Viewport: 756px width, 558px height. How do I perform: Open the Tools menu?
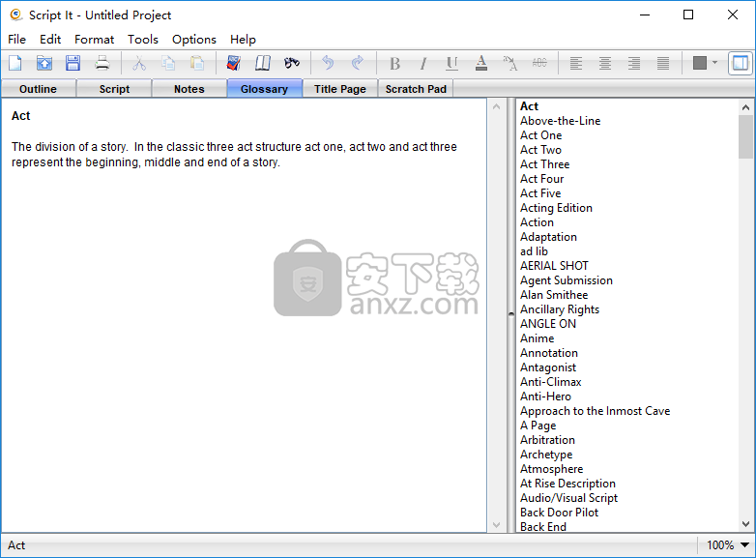click(143, 39)
